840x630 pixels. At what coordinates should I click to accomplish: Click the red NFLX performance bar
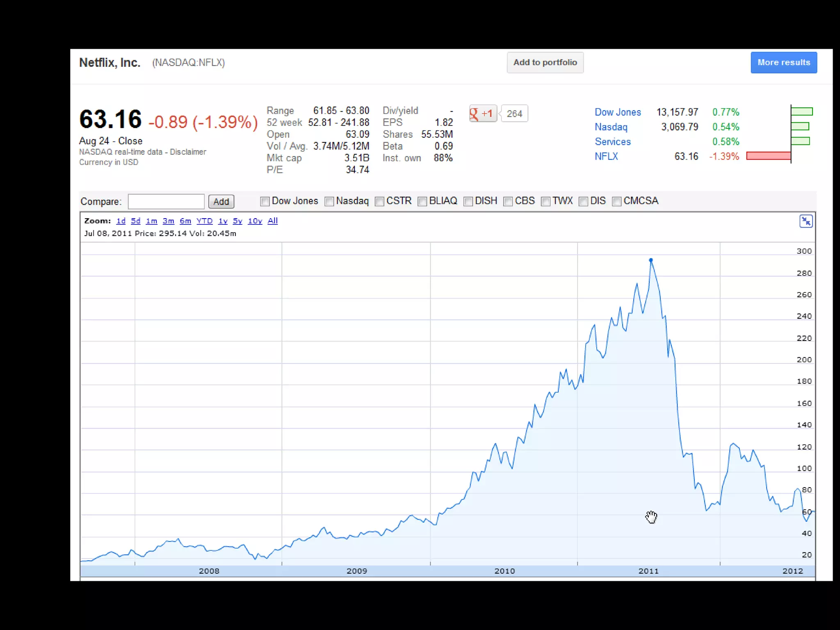(768, 156)
